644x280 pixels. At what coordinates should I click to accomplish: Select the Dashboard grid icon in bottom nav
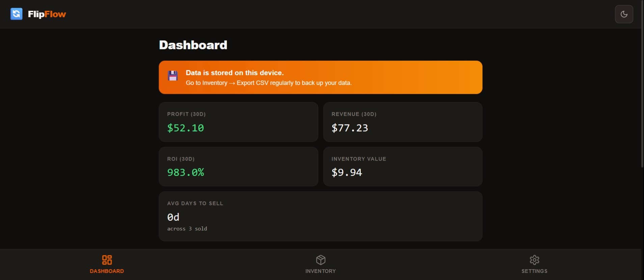[x=107, y=259]
